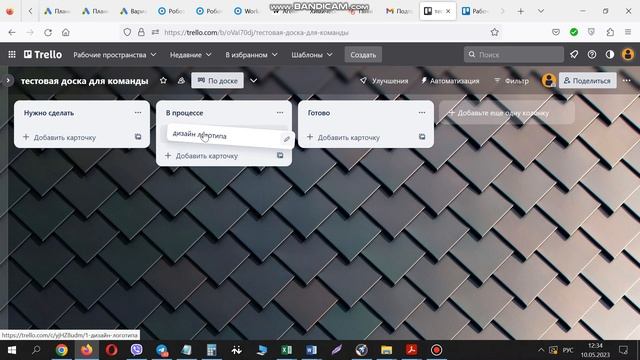Add a card to В процессе
Viewport: 640px width, 360px height.
pyautogui.click(x=202, y=156)
